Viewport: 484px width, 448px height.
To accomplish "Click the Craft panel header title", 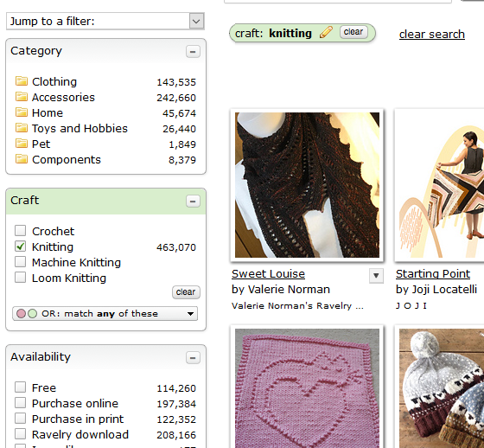I will pyautogui.click(x=25, y=200).
